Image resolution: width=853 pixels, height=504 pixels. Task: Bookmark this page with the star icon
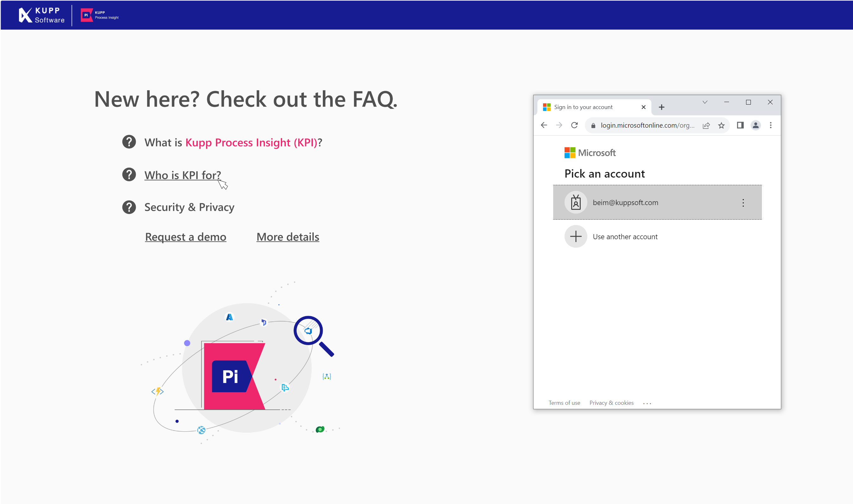[x=721, y=126]
